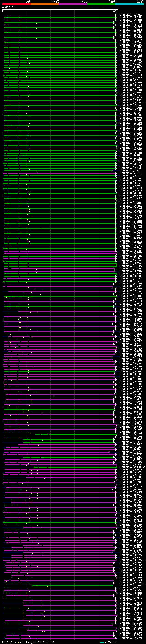Open hit UniRef100_C1MME1
Screen dimensions: 146x644
click(x=131, y=15)
